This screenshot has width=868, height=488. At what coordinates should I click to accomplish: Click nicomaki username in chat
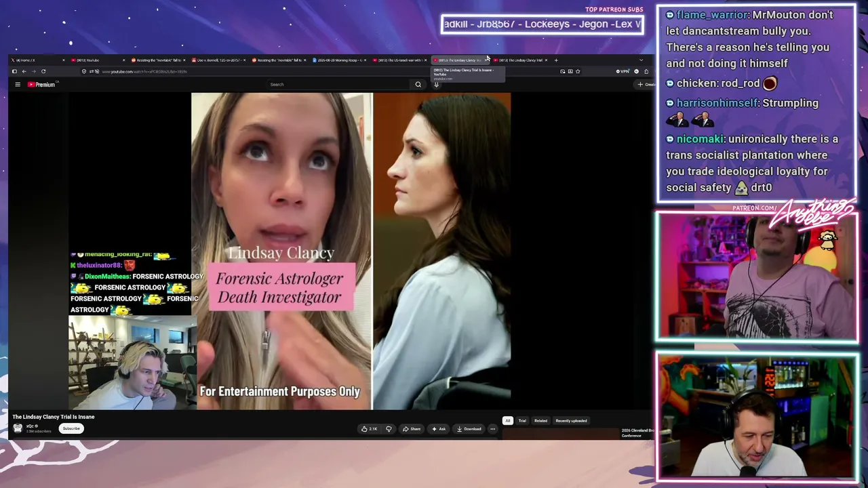pyautogui.click(x=701, y=139)
